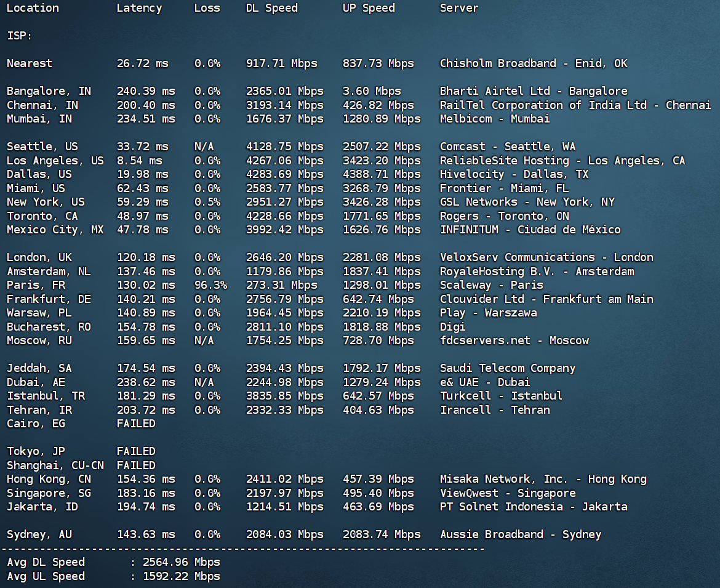Select Chennai download '3193.14 Mbps'
Viewport: 720px width, 588px height.
pyautogui.click(x=285, y=105)
